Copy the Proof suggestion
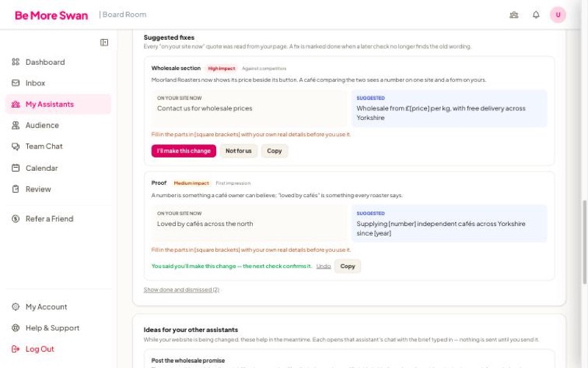 [347, 266]
